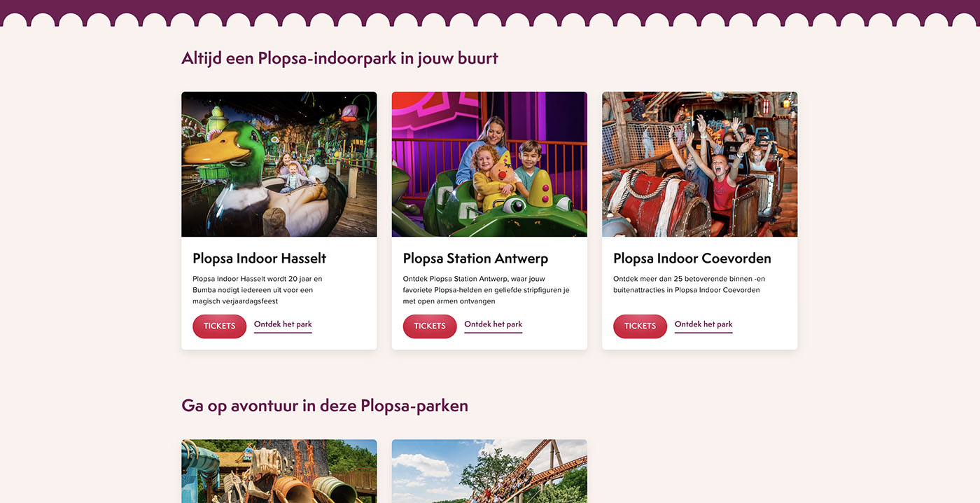Open 'Ontdek het park' link under Coevorden
Screen dimensions: 980x503
(x=703, y=325)
